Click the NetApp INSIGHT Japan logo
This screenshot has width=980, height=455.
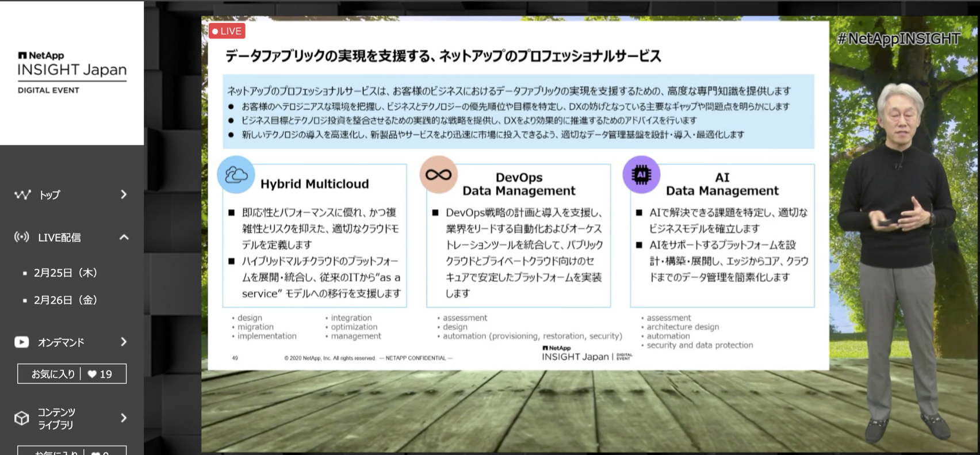point(72,72)
